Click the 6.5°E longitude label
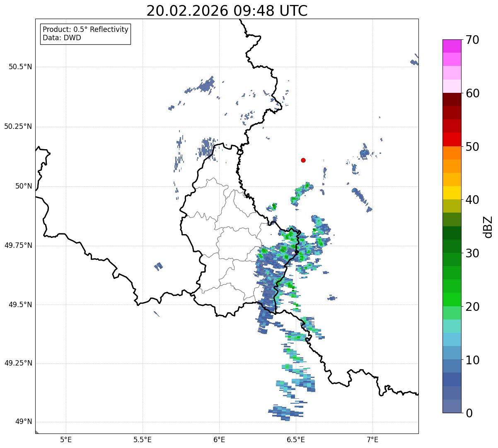 (296, 439)
